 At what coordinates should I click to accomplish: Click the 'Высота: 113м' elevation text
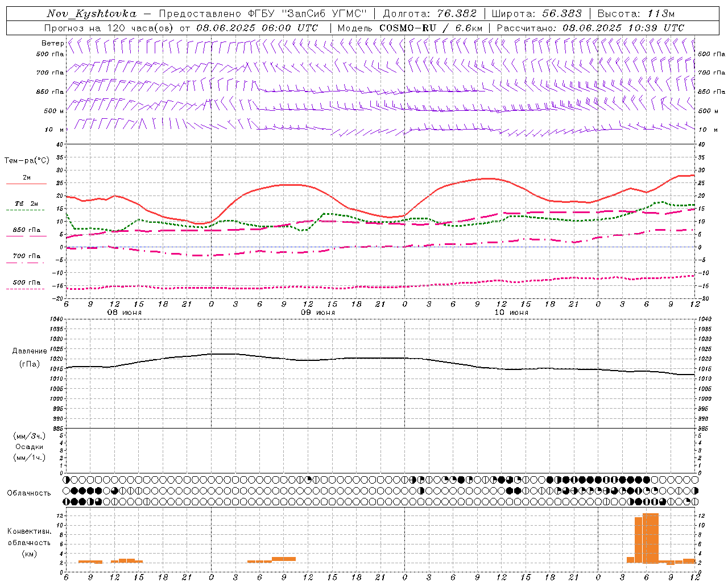[636, 14]
